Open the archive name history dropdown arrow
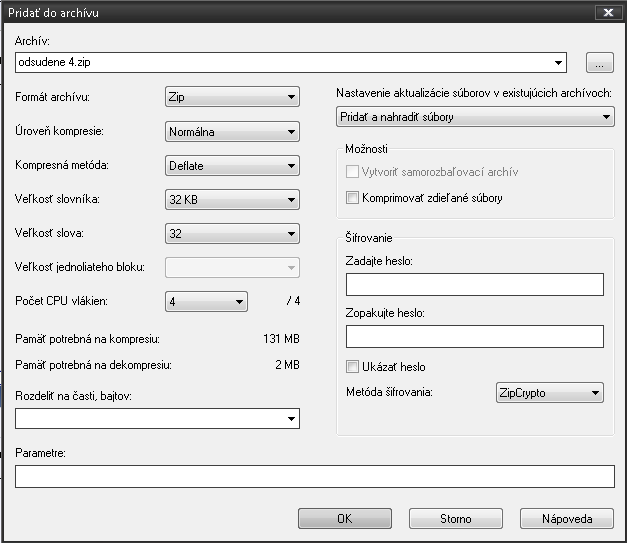Screen dimensions: 627x543 click(x=558, y=63)
